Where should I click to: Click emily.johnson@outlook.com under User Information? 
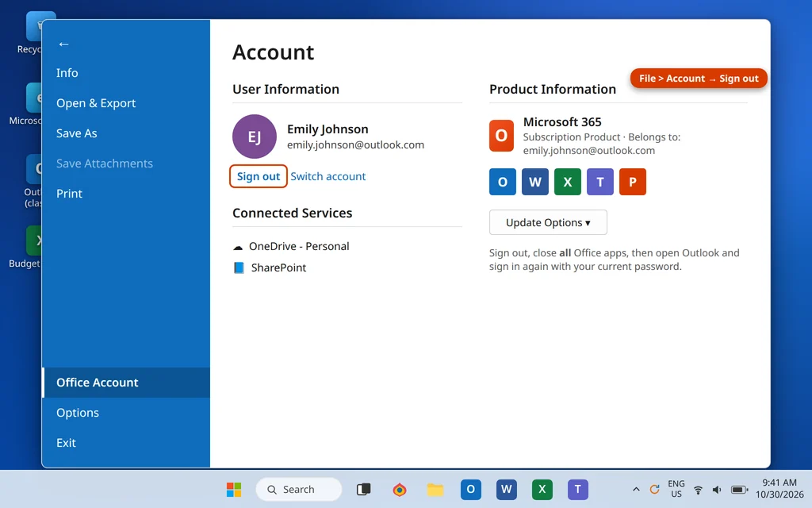[x=356, y=145]
